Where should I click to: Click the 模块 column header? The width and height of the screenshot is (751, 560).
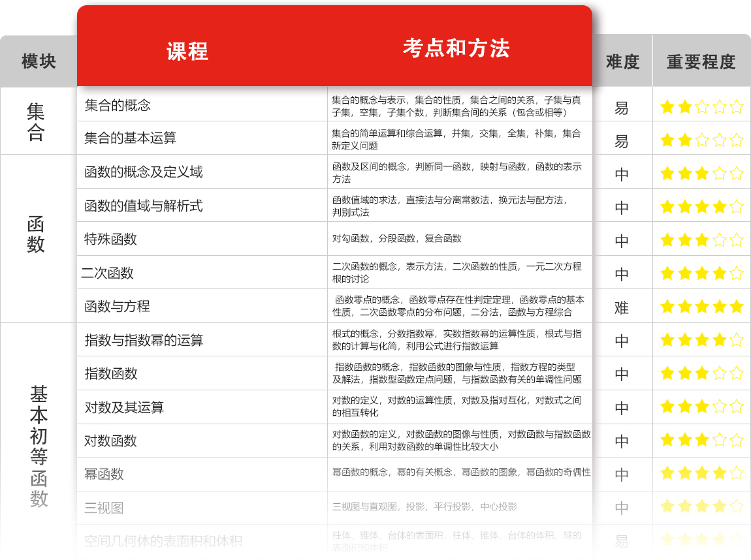pos(39,61)
